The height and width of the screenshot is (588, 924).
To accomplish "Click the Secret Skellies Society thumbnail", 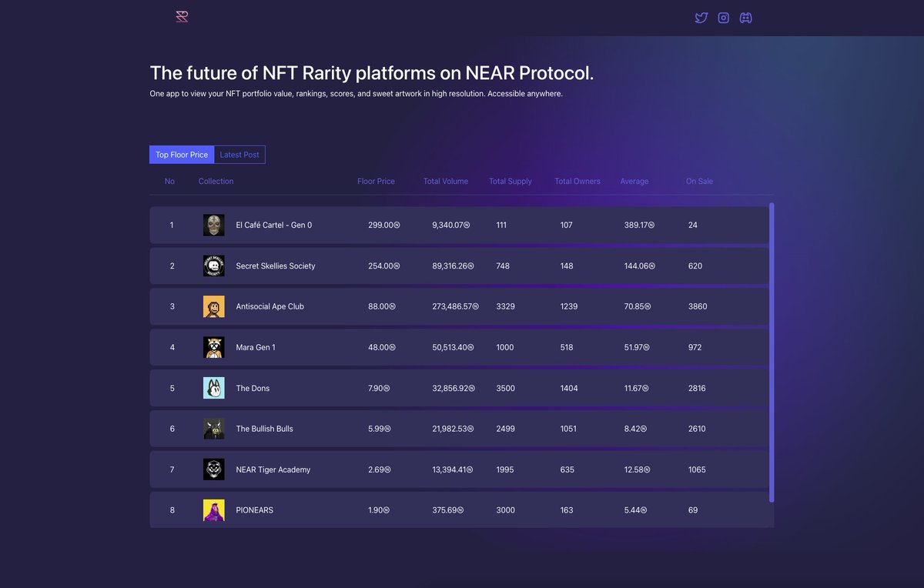I will (x=214, y=266).
